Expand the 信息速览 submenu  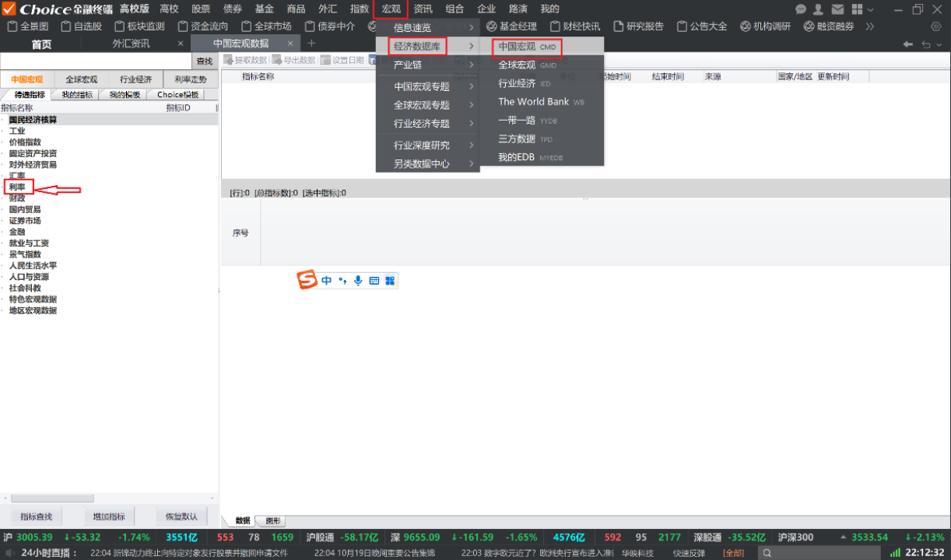coord(428,28)
